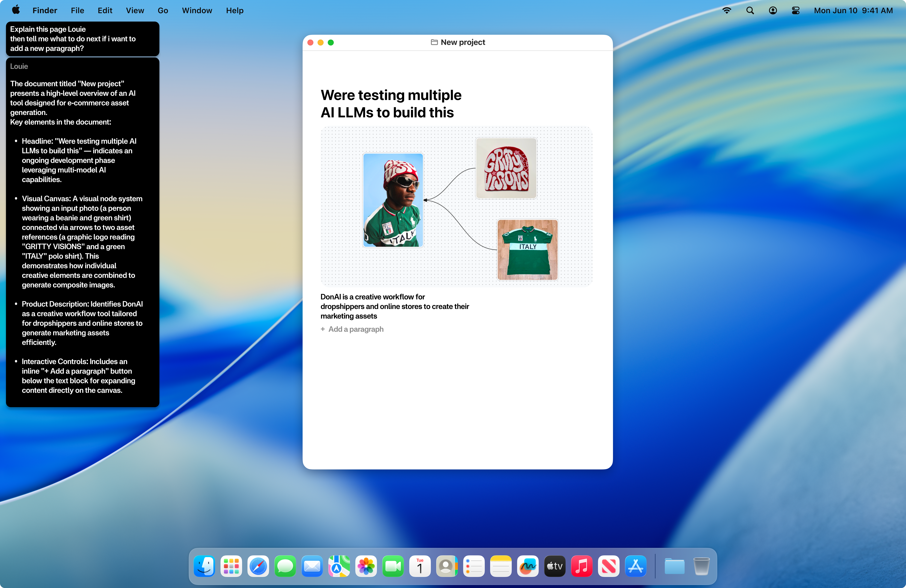Open Control Center from menu bar
Screen dimensions: 906x588
[x=796, y=10]
